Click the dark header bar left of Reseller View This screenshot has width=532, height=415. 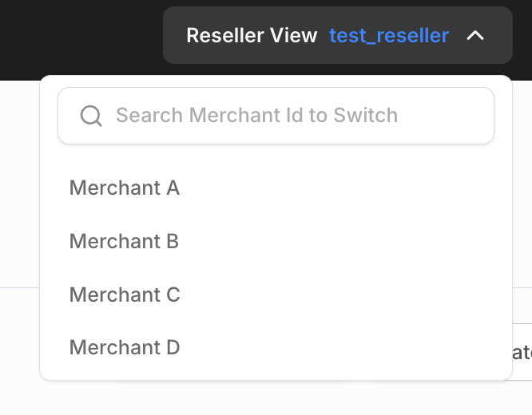point(80,36)
